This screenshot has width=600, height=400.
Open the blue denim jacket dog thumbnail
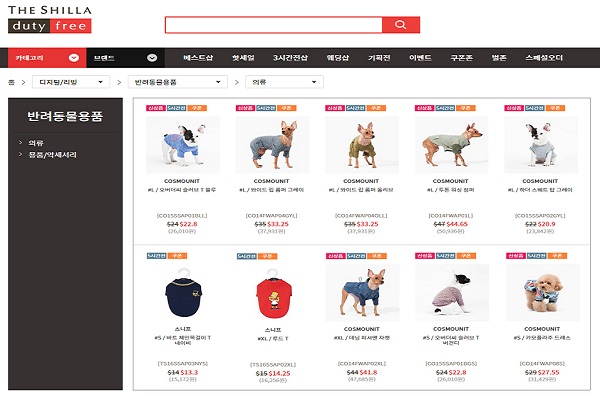coord(362,293)
